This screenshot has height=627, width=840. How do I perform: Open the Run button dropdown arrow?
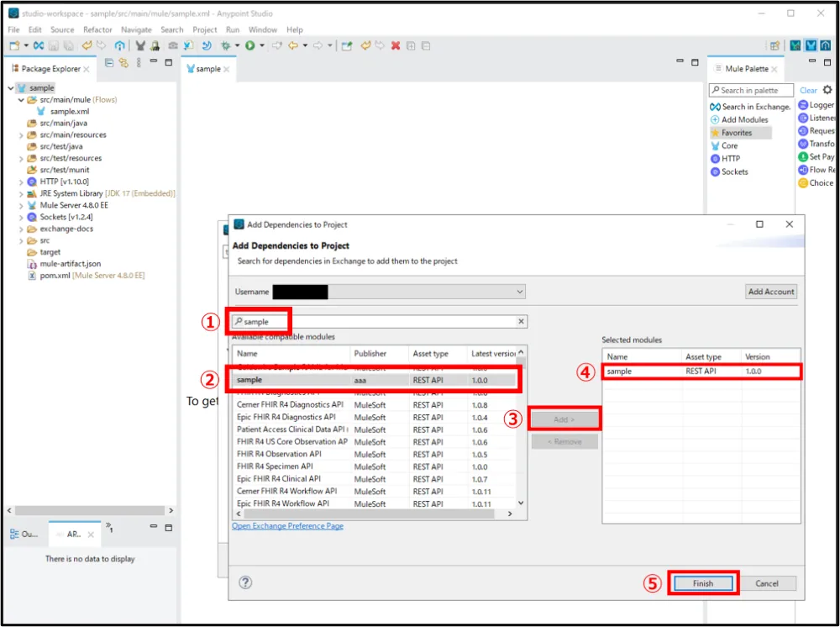[x=261, y=46]
